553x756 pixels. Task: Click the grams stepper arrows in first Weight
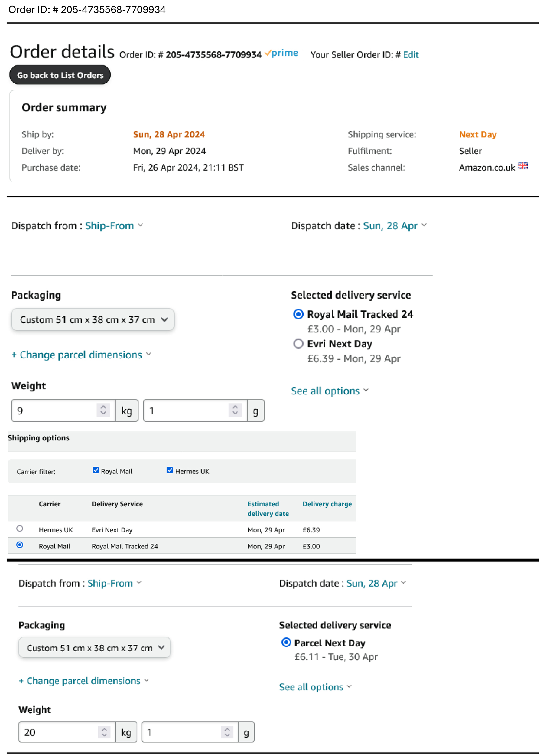coord(235,410)
